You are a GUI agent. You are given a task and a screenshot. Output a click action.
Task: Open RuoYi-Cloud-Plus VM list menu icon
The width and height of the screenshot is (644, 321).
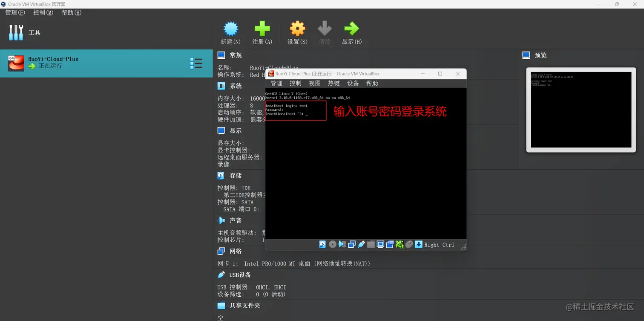[x=196, y=63]
